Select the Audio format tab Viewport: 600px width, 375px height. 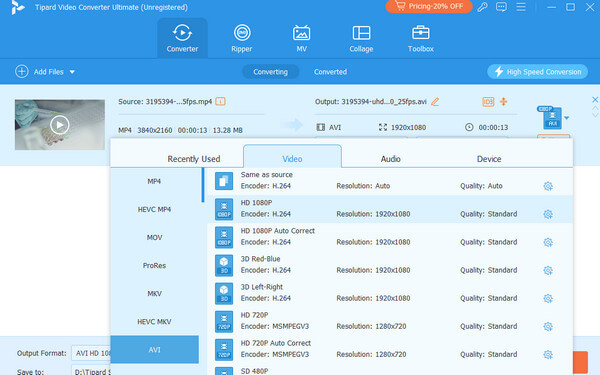391,159
